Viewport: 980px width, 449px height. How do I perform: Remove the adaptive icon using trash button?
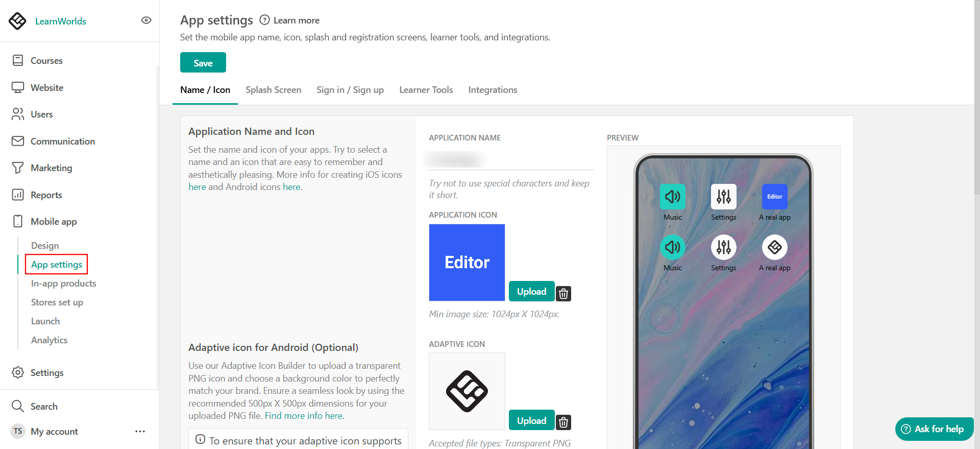563,422
